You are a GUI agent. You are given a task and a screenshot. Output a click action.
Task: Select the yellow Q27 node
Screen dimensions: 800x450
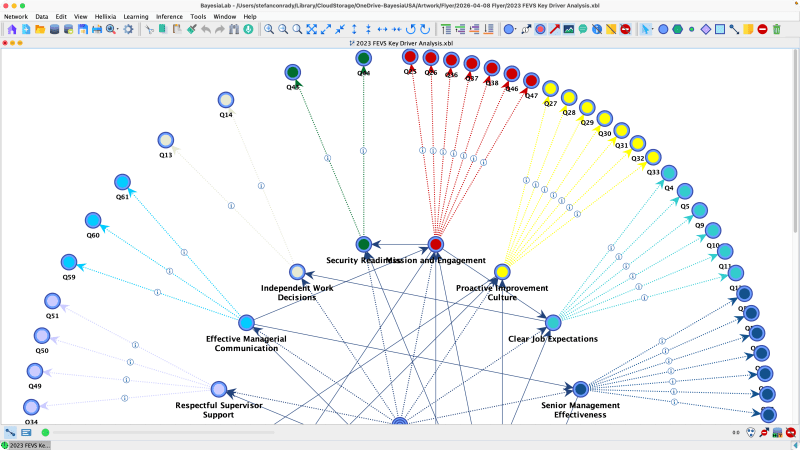click(x=550, y=89)
